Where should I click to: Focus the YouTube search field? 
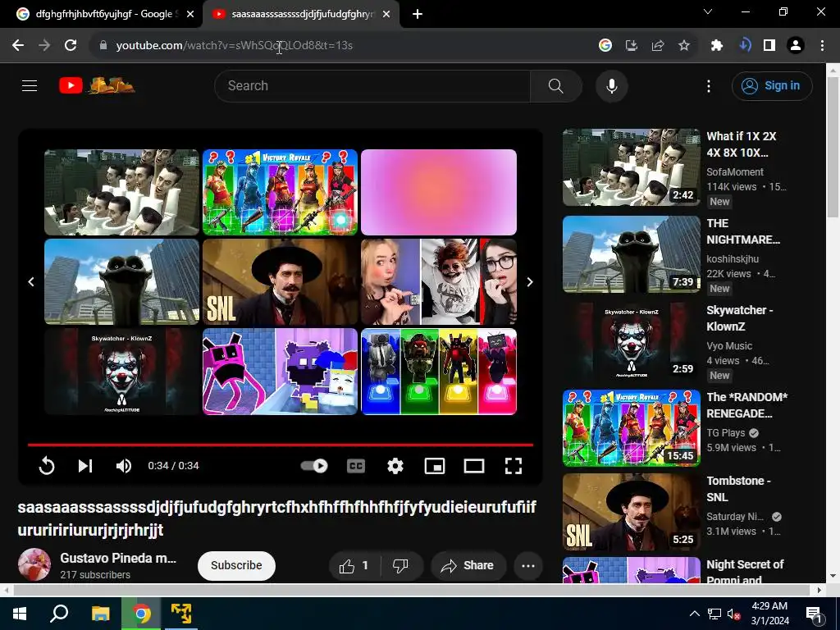[372, 85]
